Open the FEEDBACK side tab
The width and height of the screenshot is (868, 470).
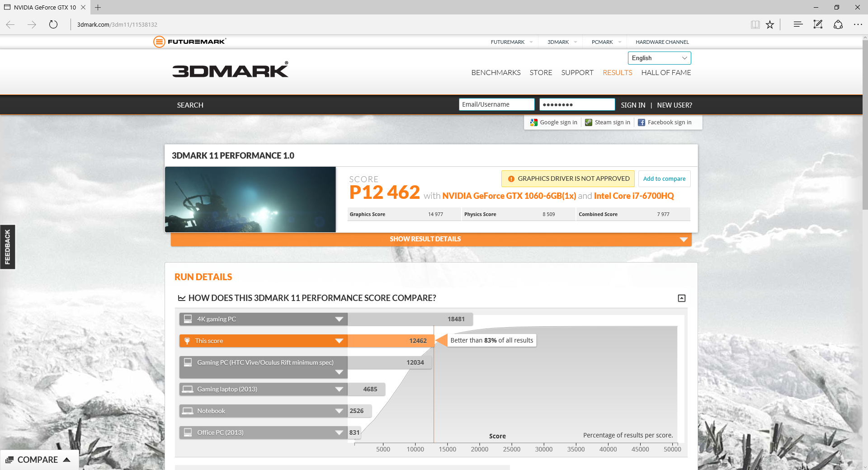[x=8, y=247]
